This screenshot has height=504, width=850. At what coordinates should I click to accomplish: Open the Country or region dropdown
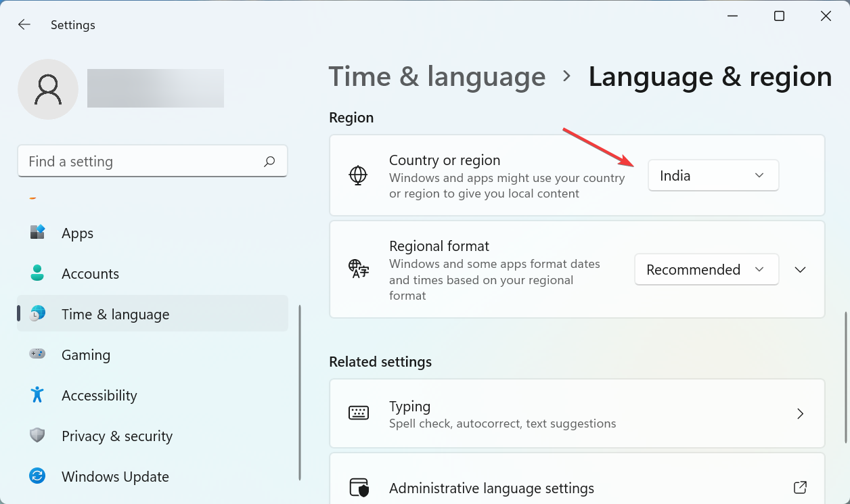(x=713, y=176)
